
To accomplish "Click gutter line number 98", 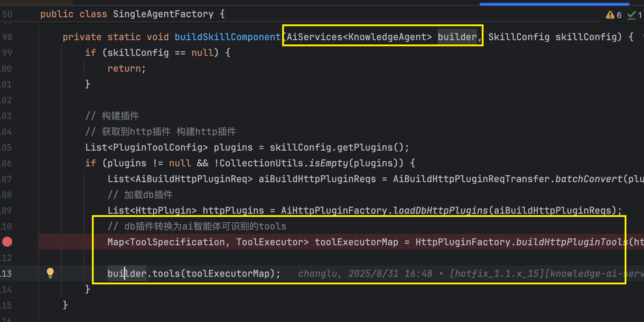I will (x=7, y=37).
